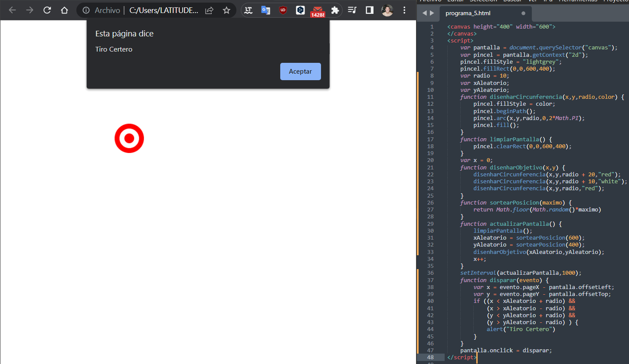This screenshot has height=364, width=629.
Task: Go to previous tab arrow in Sublime
Action: pos(425,13)
